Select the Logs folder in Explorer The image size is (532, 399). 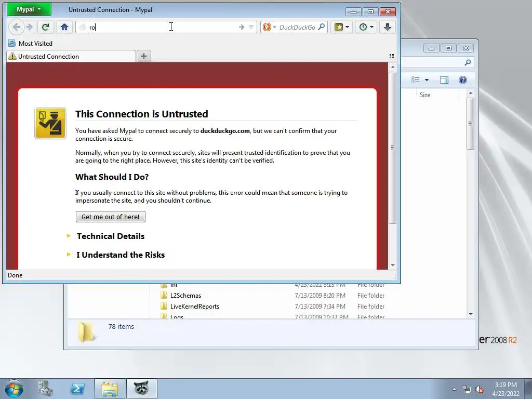tap(177, 316)
